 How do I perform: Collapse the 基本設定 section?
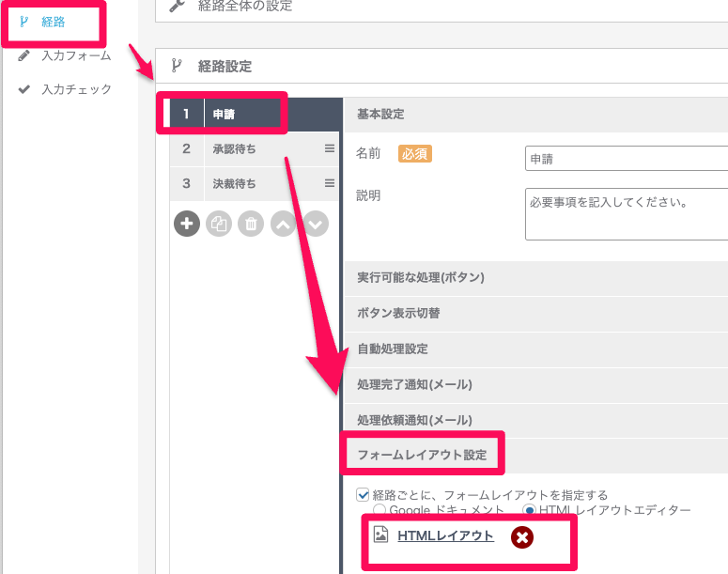[535, 115]
